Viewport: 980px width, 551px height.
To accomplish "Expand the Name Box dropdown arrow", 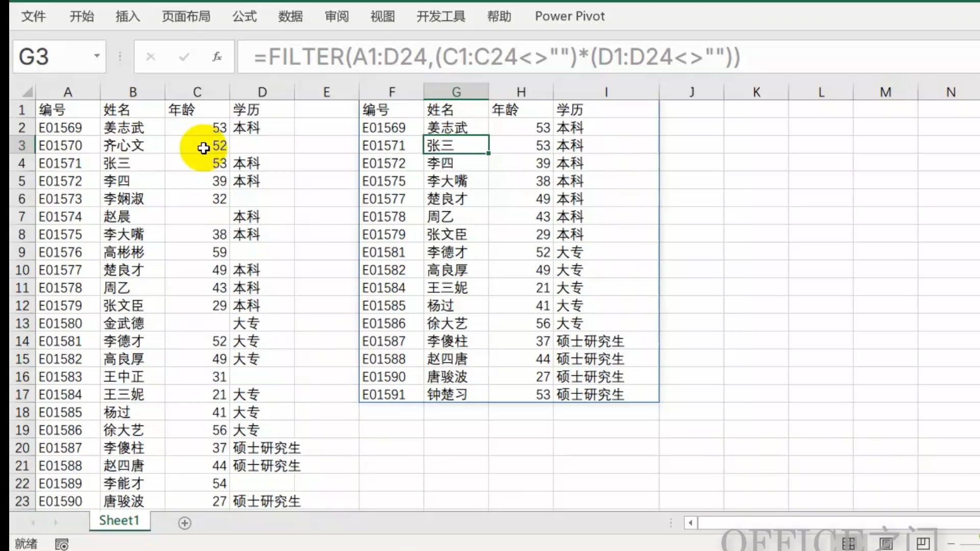I will click(x=96, y=56).
